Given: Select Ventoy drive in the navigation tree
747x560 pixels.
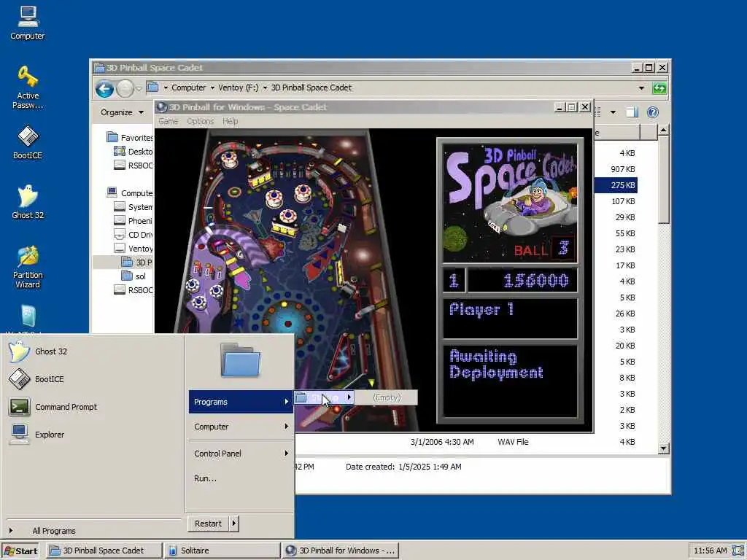Looking at the screenshot, I should pos(133,249).
